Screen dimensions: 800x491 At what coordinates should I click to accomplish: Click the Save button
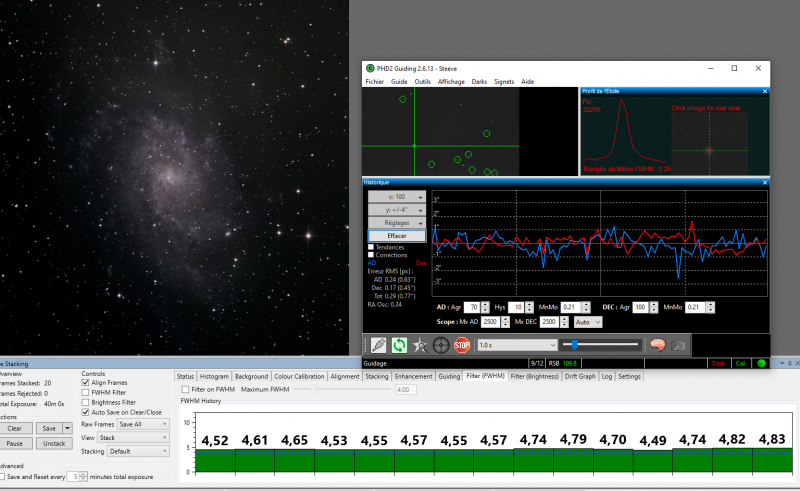(49, 428)
